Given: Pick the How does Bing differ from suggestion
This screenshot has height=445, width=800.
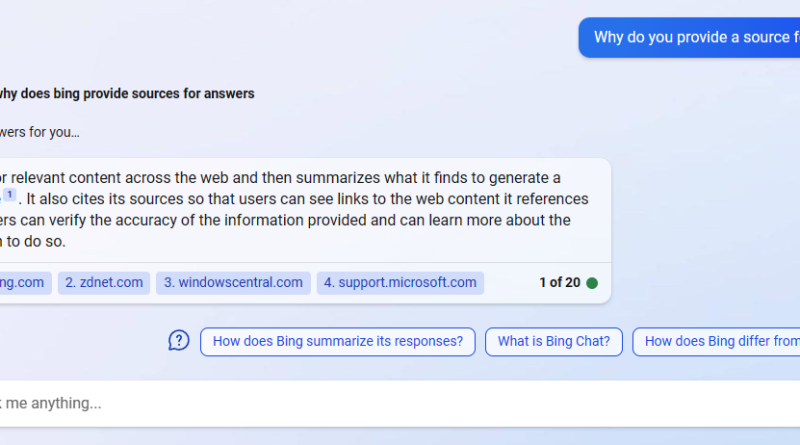Looking at the screenshot, I should pyautogui.click(x=716, y=341).
